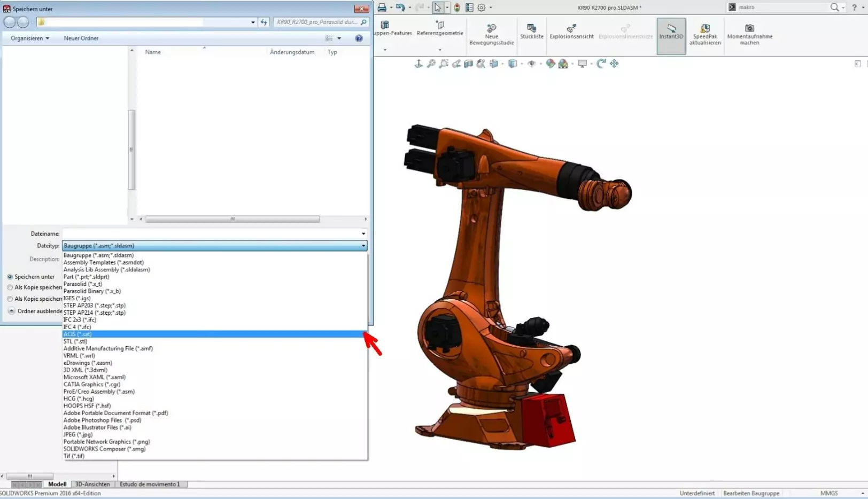Choose the Als Kopie speichern option

[10, 287]
